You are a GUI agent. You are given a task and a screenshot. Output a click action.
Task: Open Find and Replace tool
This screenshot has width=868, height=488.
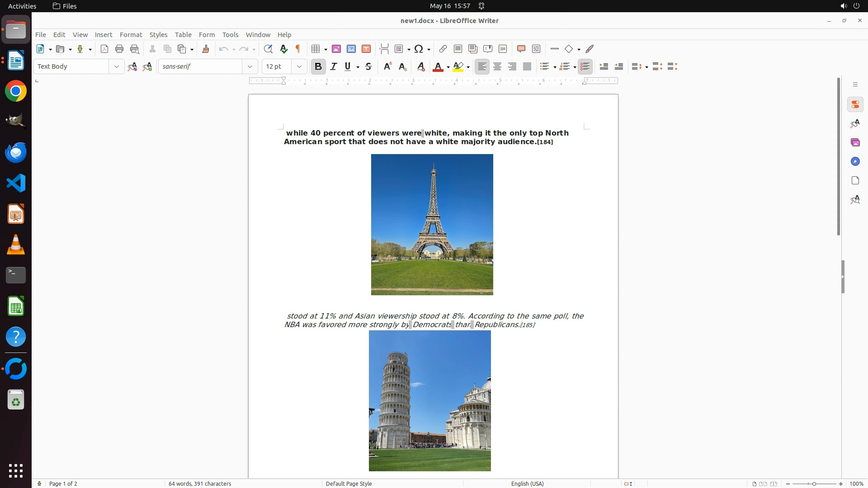pyautogui.click(x=268, y=49)
